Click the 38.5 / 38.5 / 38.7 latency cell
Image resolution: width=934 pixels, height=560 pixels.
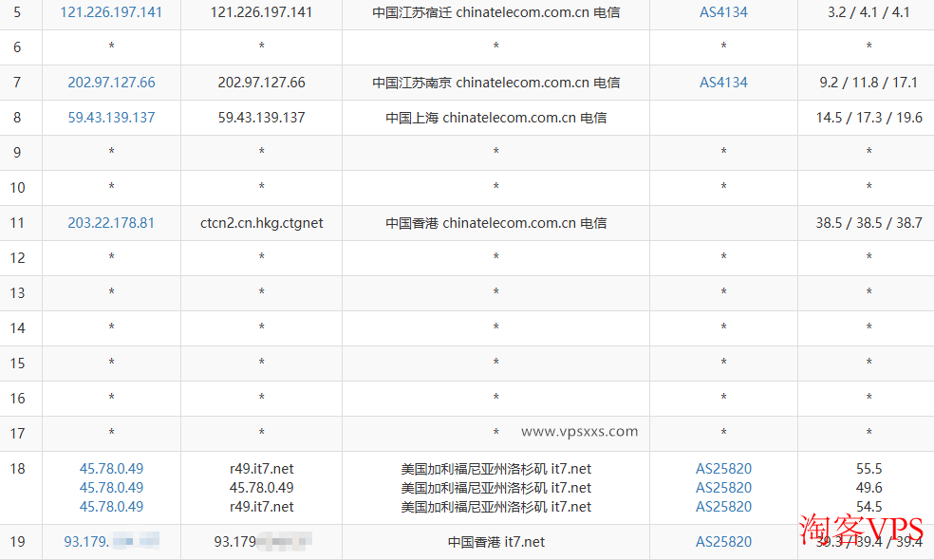869,223
